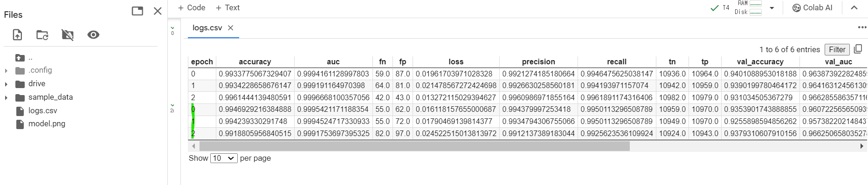Open runtime resources dropdown arrow

click(772, 8)
